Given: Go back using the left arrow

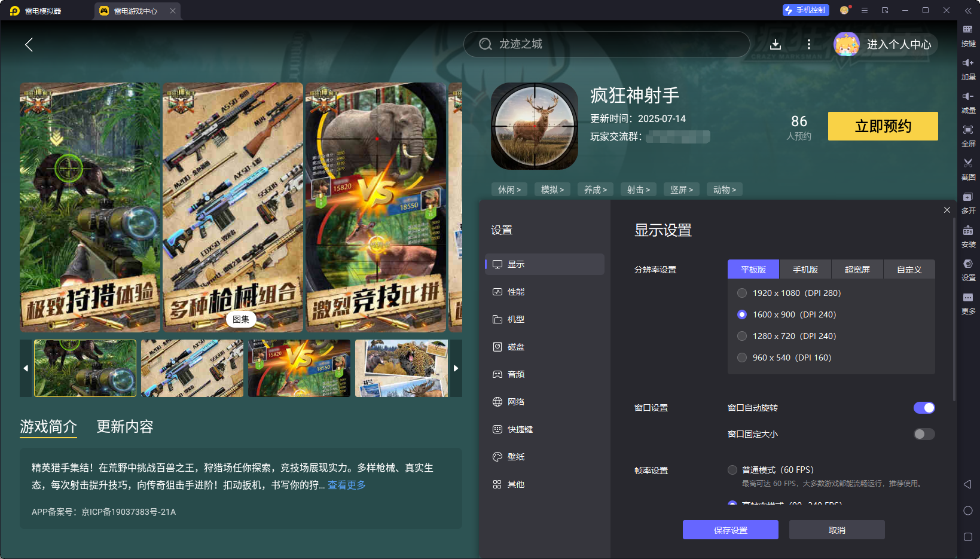Looking at the screenshot, I should (x=29, y=44).
